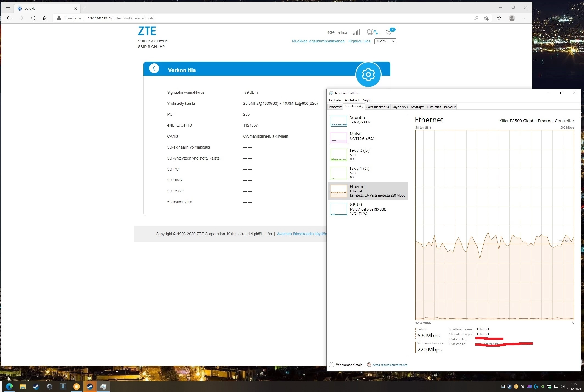Click the browser refresh button
The height and width of the screenshot is (392, 584).
click(33, 18)
